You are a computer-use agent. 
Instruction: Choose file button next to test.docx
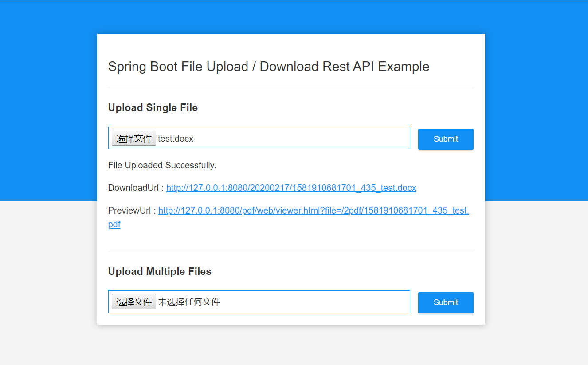click(x=133, y=139)
